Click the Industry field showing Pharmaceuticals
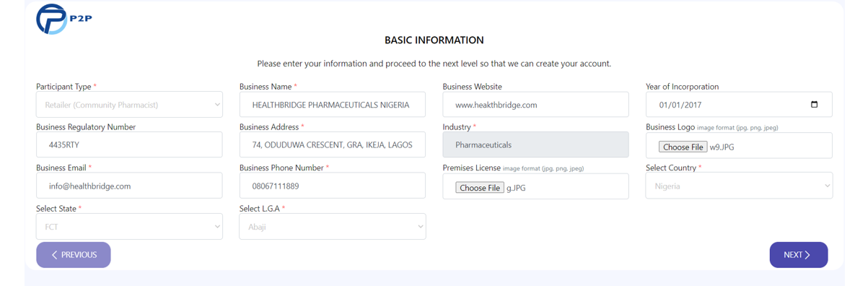Image resolution: width=868 pixels, height=286 pixels. pyautogui.click(x=535, y=144)
